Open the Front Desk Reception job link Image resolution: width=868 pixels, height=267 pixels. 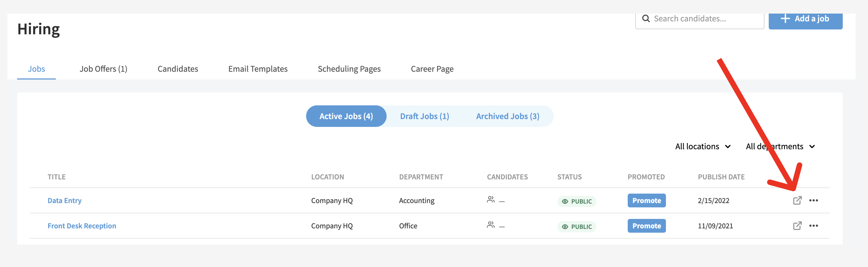[82, 226]
